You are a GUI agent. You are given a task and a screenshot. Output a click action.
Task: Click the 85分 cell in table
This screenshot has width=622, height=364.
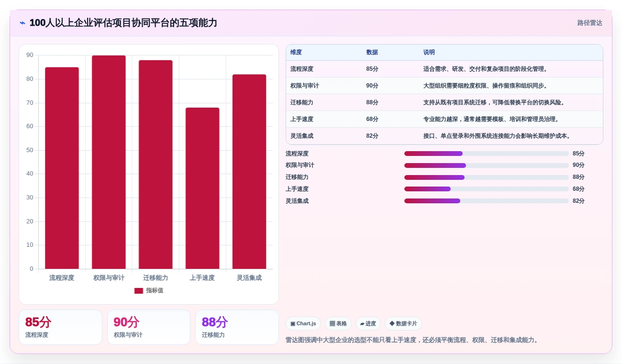pyautogui.click(x=372, y=69)
